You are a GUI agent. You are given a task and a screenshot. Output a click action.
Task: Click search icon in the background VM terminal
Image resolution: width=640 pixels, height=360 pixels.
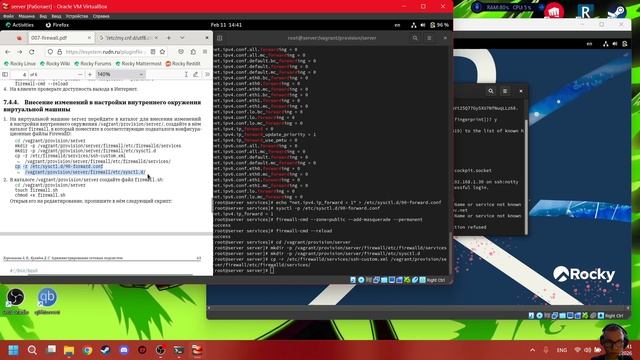[491, 91]
